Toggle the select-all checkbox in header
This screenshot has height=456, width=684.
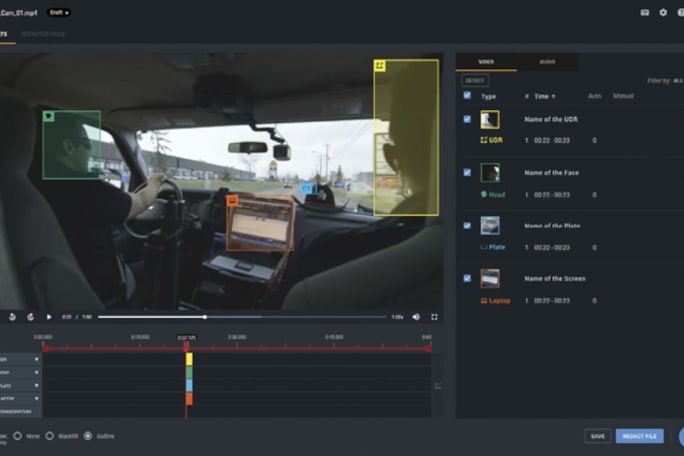pyautogui.click(x=467, y=96)
